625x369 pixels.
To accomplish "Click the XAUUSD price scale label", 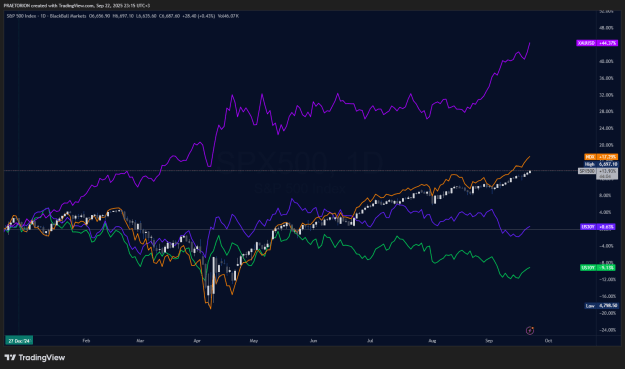I will point(597,43).
